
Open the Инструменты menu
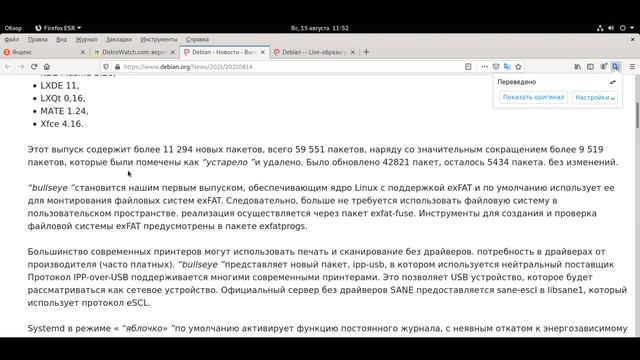159,40
